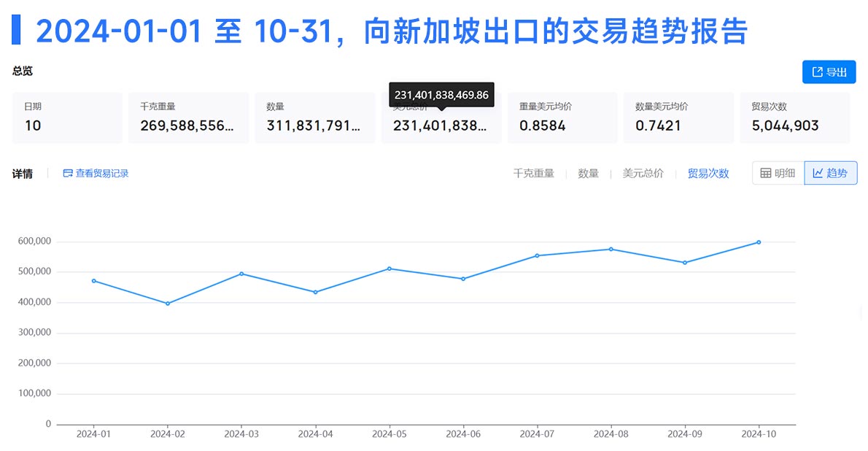Select the 贸易次数 metric tab
The width and height of the screenshot is (868, 451).
(708, 174)
